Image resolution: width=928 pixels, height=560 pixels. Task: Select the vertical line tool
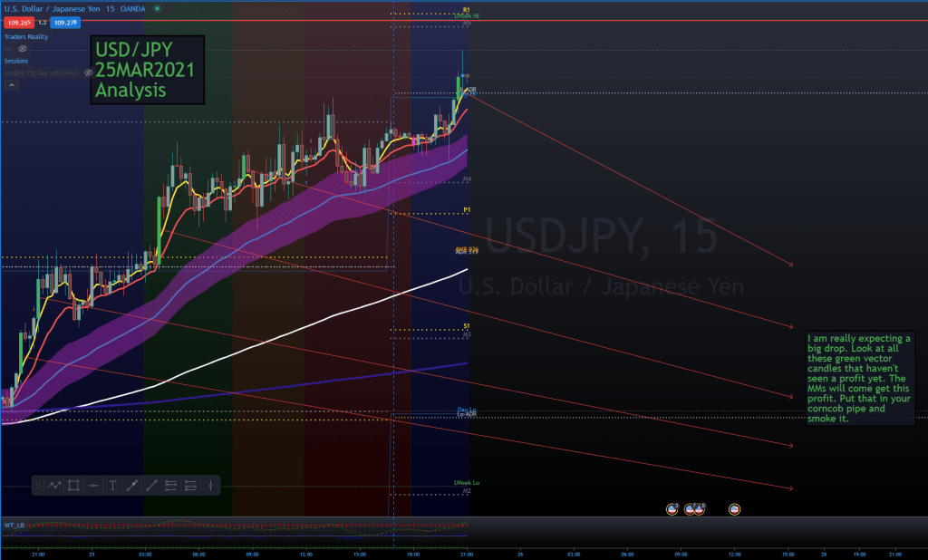[x=210, y=486]
